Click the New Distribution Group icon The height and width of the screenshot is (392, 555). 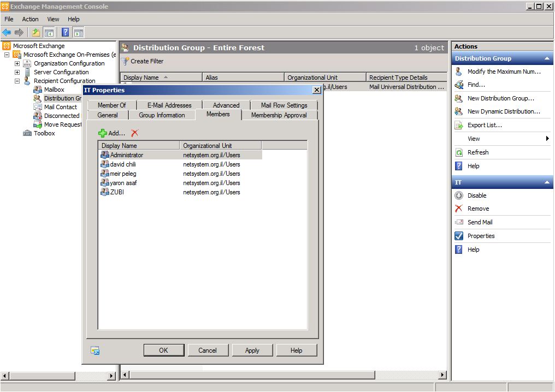(x=459, y=98)
